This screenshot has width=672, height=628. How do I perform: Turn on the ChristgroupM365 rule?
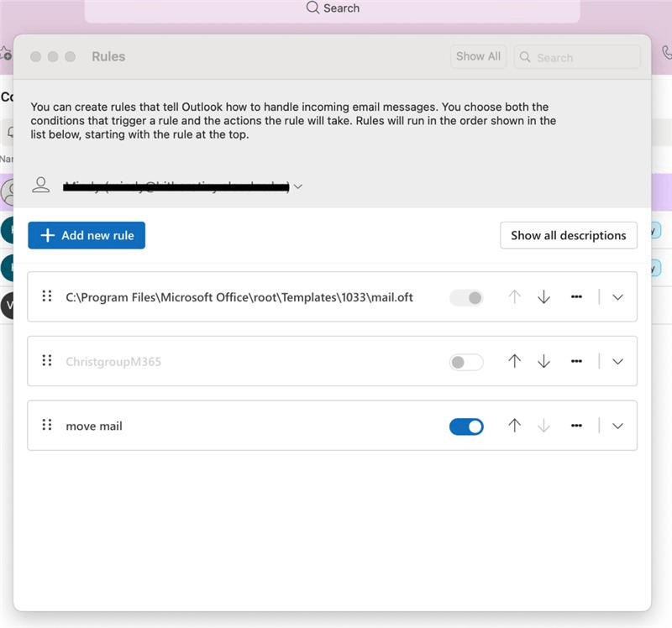coord(466,361)
